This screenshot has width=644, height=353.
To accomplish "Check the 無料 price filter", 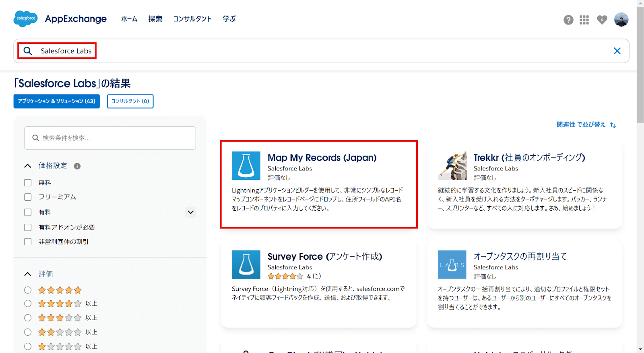I will coord(28,183).
